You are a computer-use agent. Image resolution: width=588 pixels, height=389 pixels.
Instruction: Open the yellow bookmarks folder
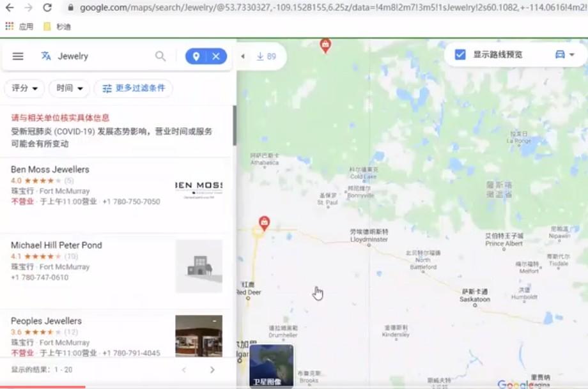tap(47, 26)
